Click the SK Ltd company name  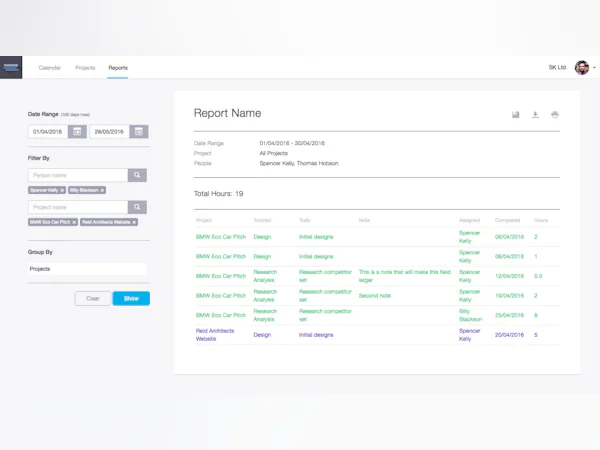pyautogui.click(x=557, y=67)
